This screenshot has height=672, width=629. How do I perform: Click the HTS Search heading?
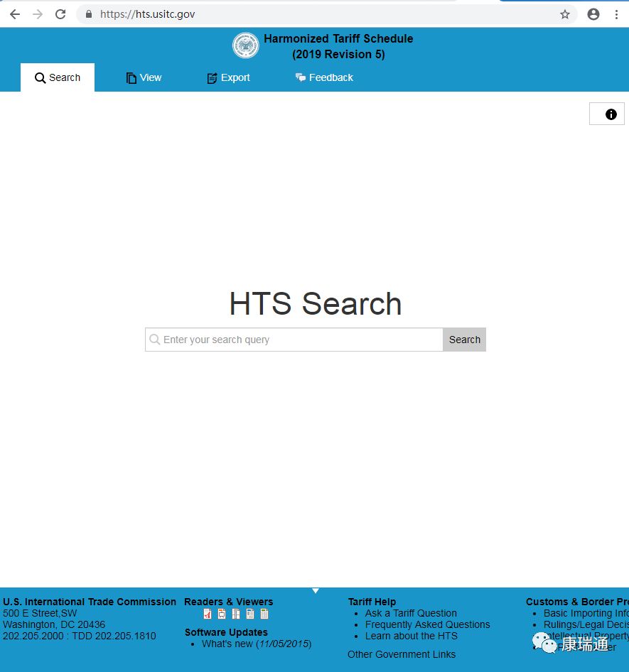coord(316,303)
